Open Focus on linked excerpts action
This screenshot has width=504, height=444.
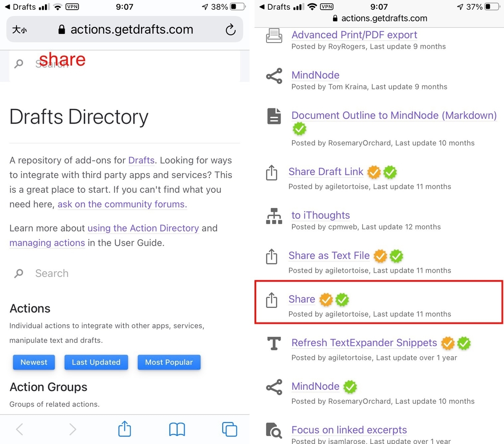click(349, 430)
